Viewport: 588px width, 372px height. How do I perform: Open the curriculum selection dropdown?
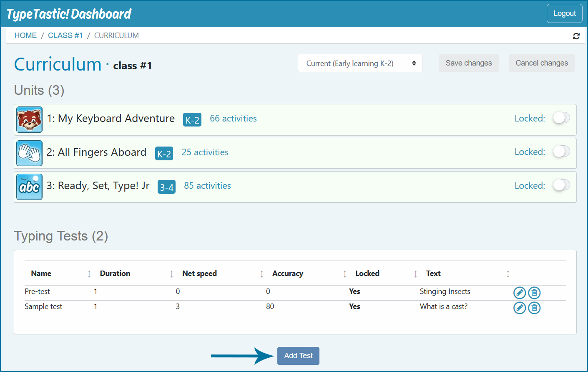tap(360, 63)
